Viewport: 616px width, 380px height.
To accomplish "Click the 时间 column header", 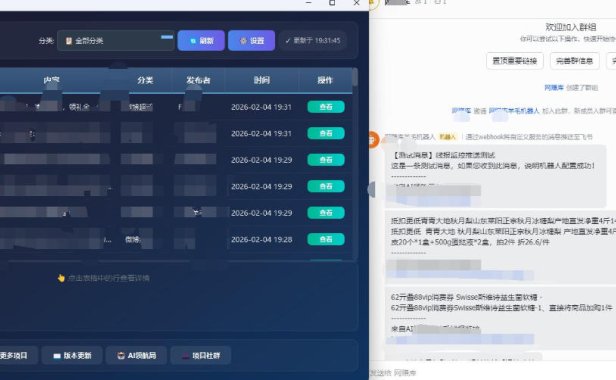I will pyautogui.click(x=262, y=80).
